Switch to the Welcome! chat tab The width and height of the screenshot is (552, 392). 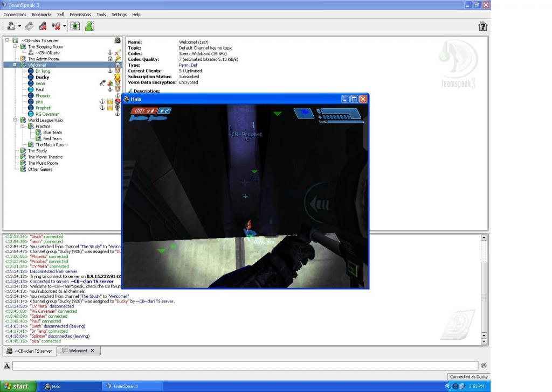[x=78, y=351]
